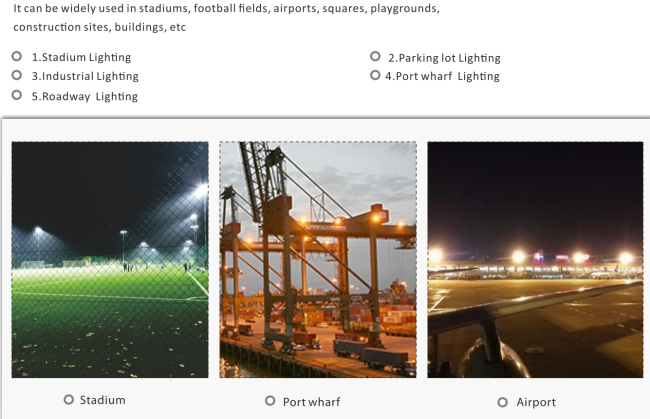Screen dimensions: 650x419
Task: Click the circle beside the Port wharf caption
Action: 270,401
